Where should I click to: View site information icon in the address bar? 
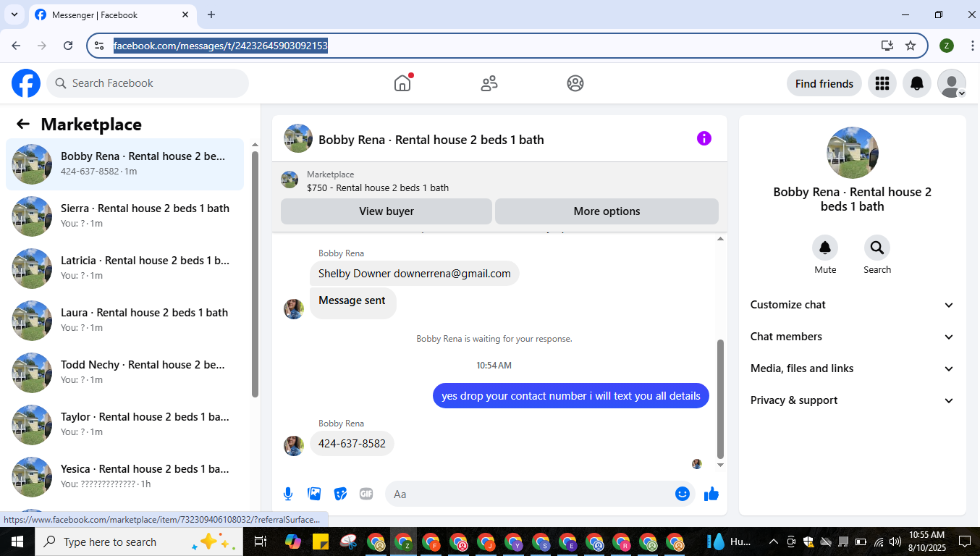pos(100,45)
